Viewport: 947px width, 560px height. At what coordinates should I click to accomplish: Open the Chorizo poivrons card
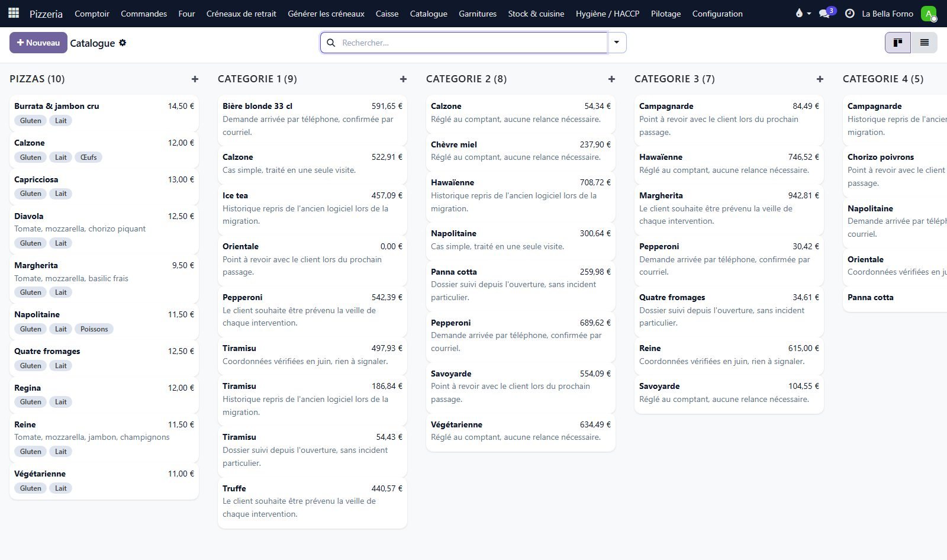click(895, 170)
